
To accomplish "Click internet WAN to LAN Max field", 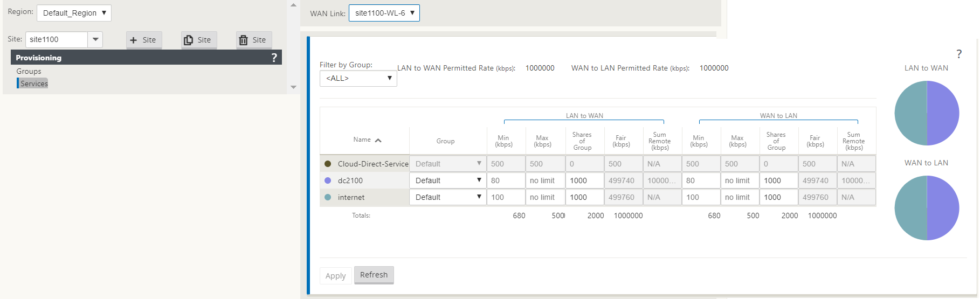I will (740, 197).
